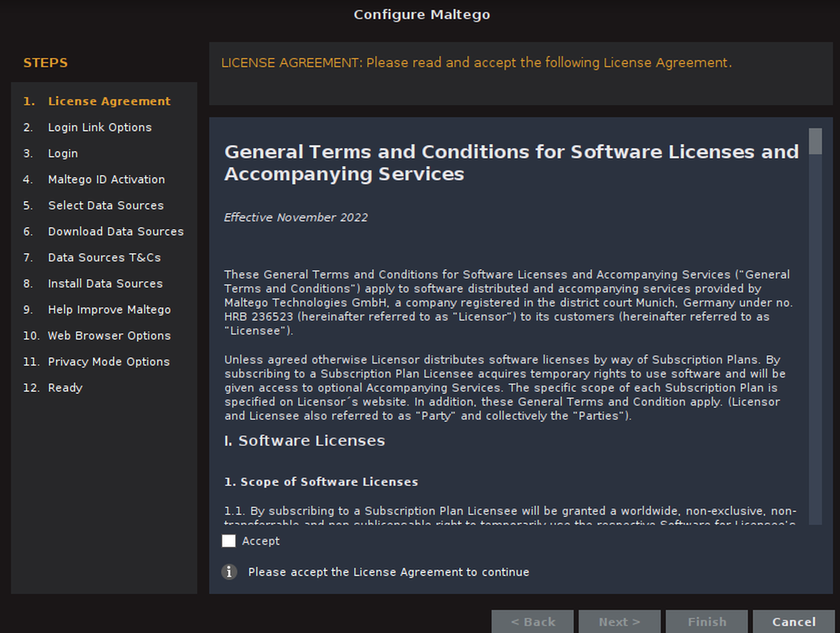840x633 pixels.
Task: Click the Finish button
Action: (x=706, y=622)
